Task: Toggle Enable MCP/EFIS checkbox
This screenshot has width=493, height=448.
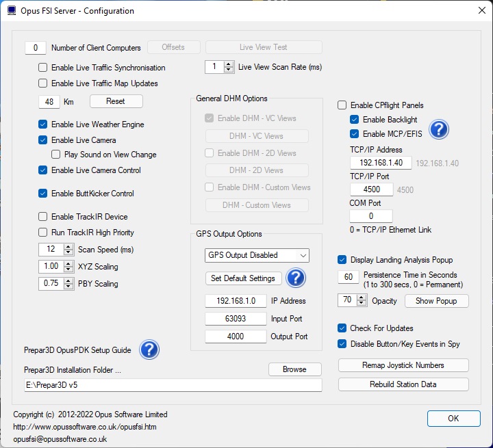Action: click(355, 134)
